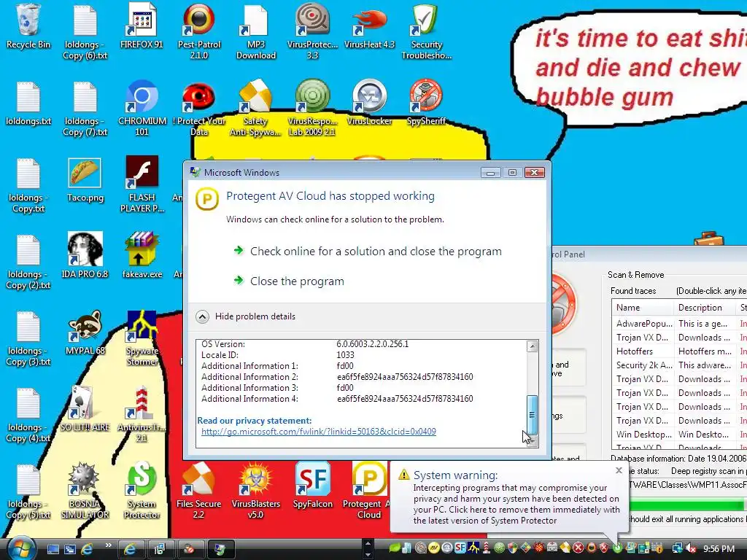Open the privacy statement go.microsoft.com link
This screenshot has width=747, height=560.
(318, 432)
